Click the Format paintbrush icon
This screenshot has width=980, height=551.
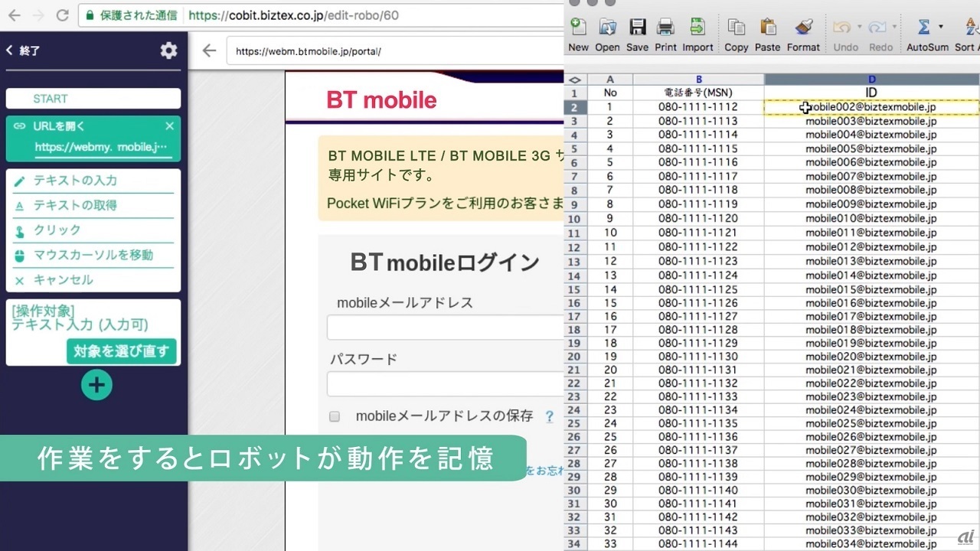(x=803, y=28)
